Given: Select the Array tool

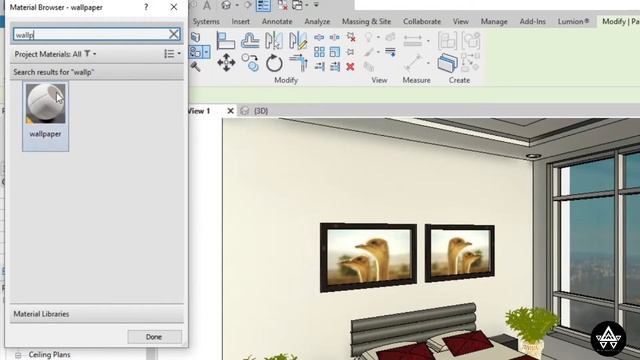Looking at the screenshot, I should [319, 52].
